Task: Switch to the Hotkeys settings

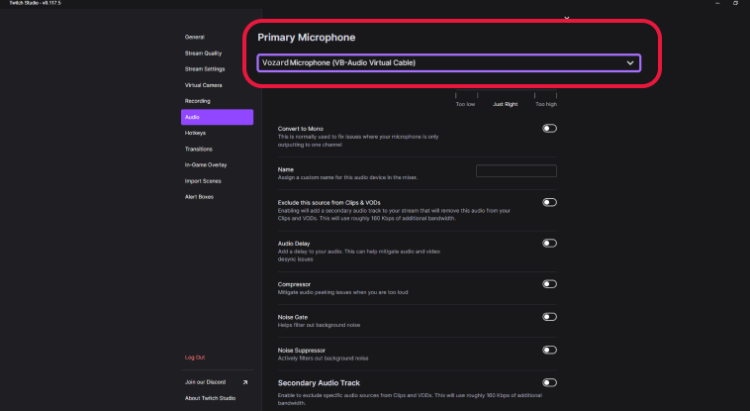Action: pyautogui.click(x=196, y=133)
